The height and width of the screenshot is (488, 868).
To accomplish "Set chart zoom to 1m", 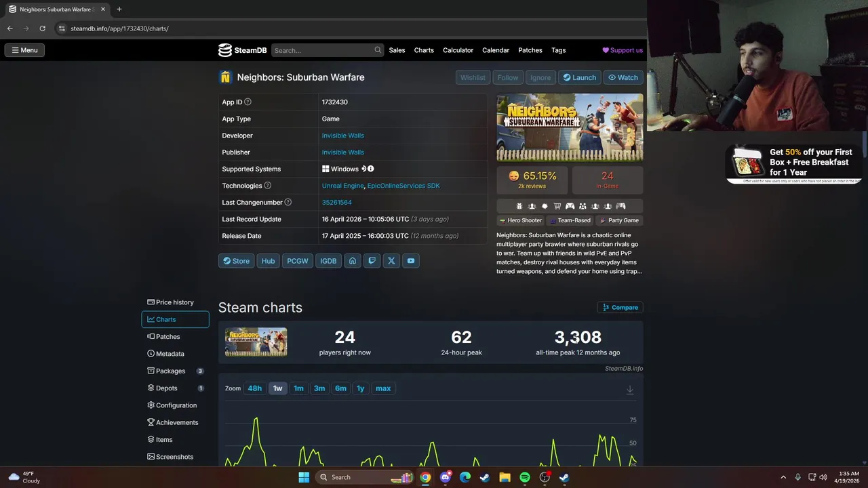I will (x=298, y=388).
